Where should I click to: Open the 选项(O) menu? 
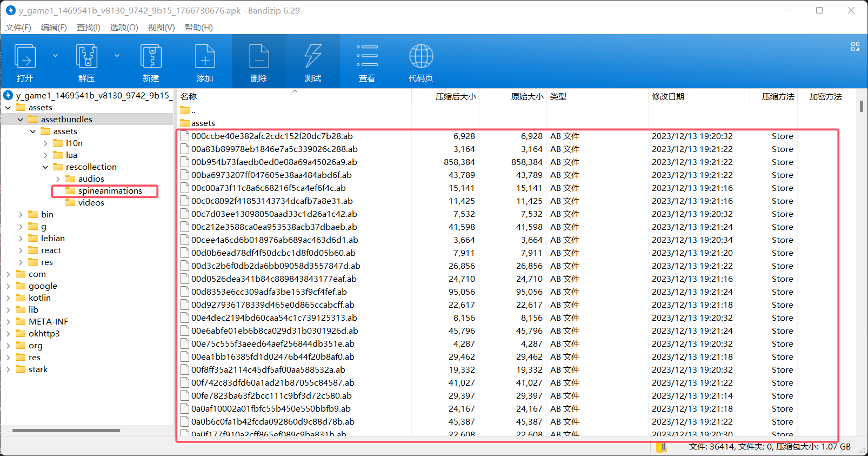click(124, 27)
